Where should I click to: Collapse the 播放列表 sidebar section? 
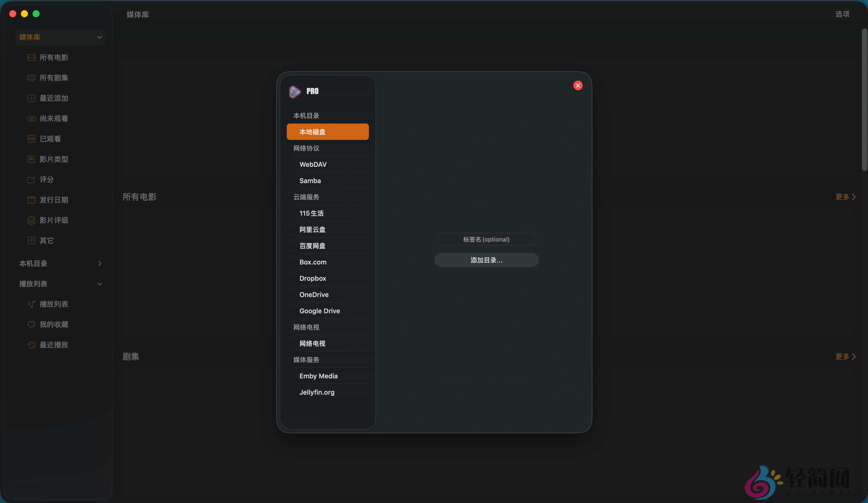(x=99, y=284)
